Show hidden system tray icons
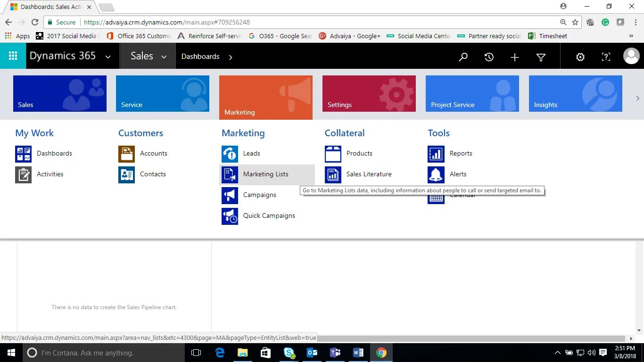 point(558,353)
